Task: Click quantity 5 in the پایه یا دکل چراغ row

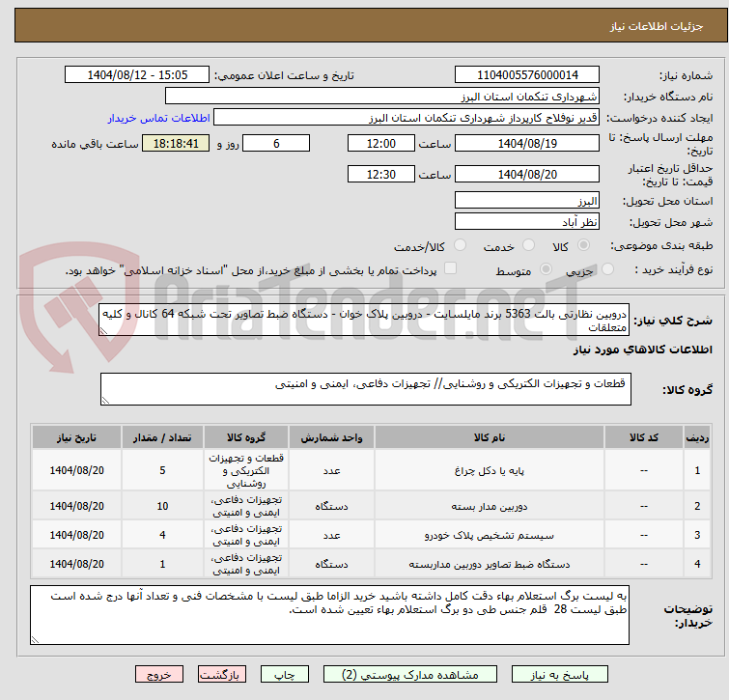Action: pos(162,470)
